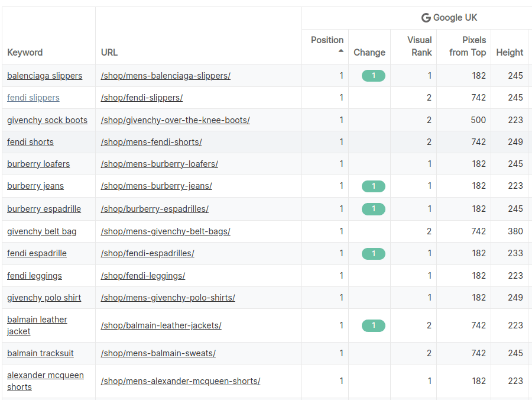532x400 pixels.
Task: Sort by Visual Rank column header
Action: coord(419,46)
